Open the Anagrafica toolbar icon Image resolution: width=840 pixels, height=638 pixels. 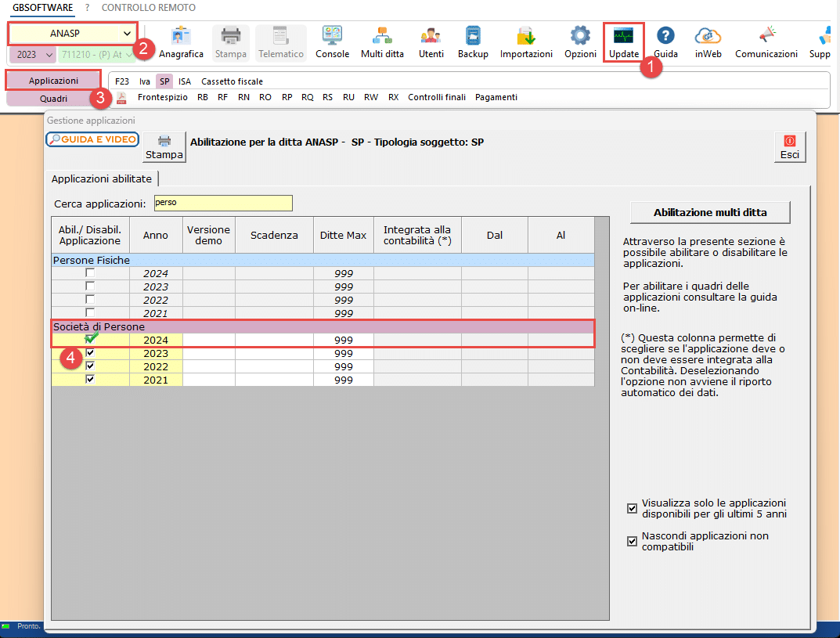point(181,42)
